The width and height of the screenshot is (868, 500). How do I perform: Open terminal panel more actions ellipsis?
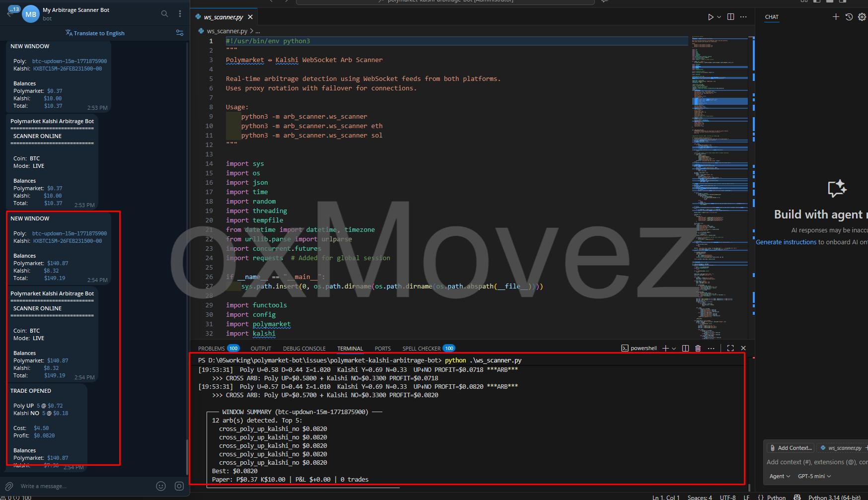[711, 348]
